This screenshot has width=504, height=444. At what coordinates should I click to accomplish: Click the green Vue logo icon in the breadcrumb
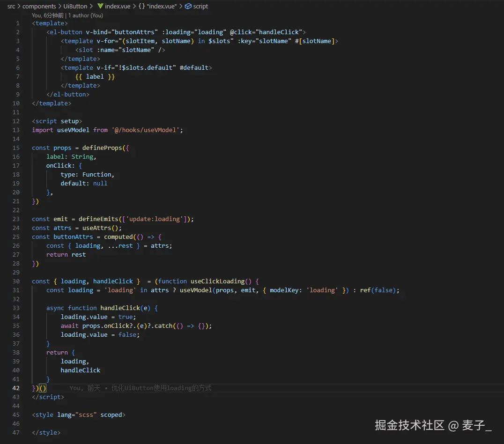[x=101, y=6]
